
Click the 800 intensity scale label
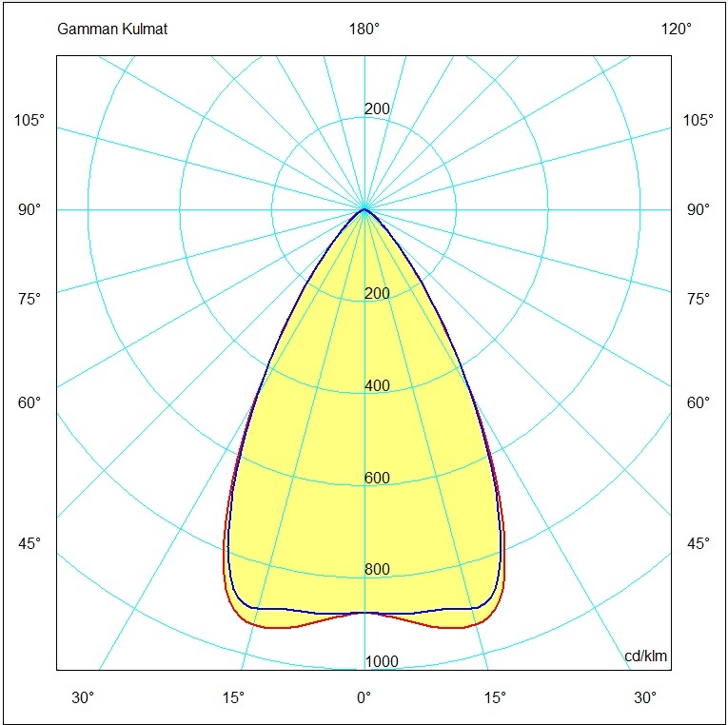(x=377, y=570)
